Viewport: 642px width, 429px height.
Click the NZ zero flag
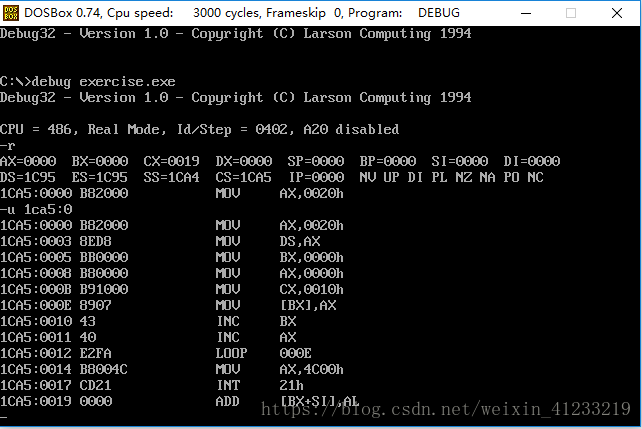click(463, 177)
